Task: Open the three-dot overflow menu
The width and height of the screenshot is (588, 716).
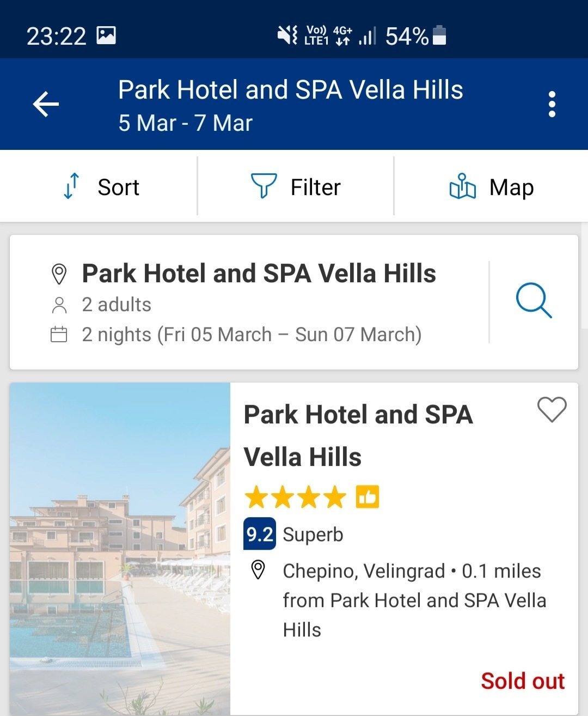Action: point(552,104)
